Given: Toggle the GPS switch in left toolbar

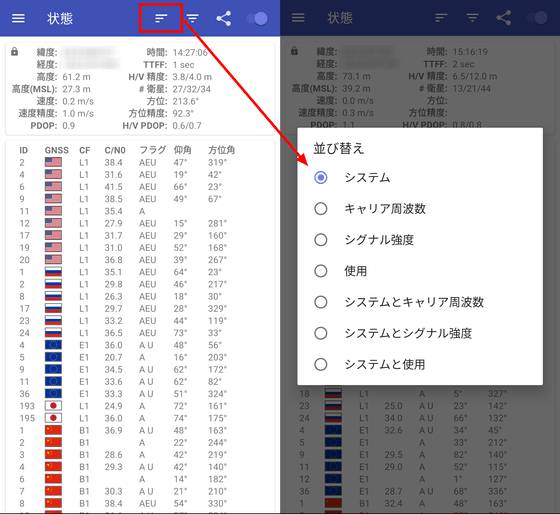Looking at the screenshot, I should [x=258, y=18].
